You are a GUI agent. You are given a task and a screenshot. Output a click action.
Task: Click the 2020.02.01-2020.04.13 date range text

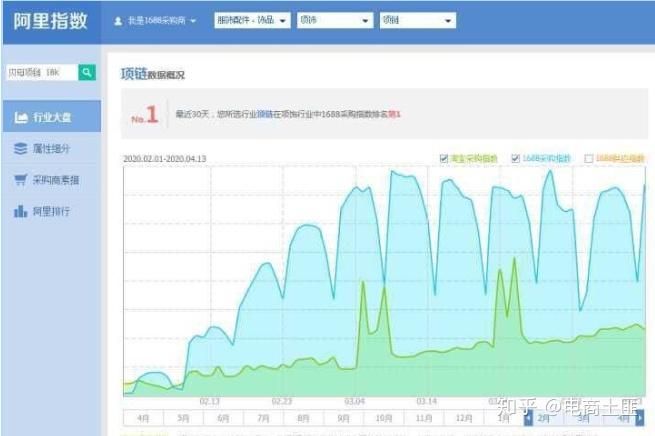(165, 159)
